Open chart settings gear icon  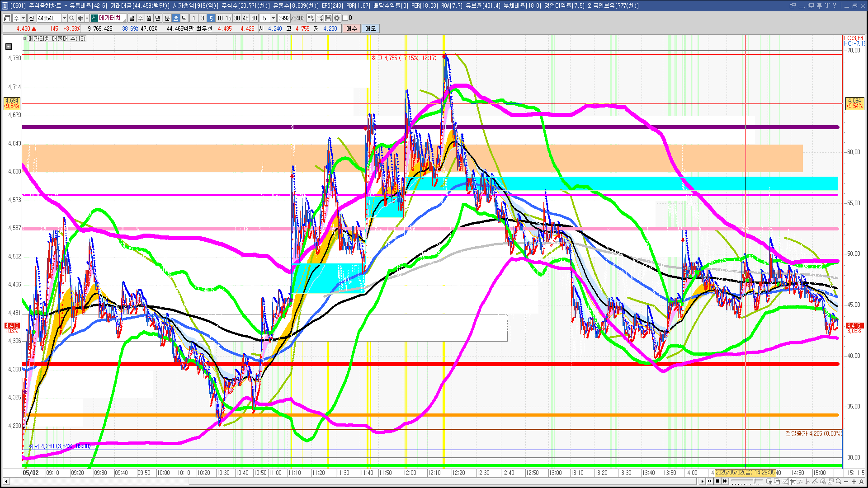(x=336, y=18)
